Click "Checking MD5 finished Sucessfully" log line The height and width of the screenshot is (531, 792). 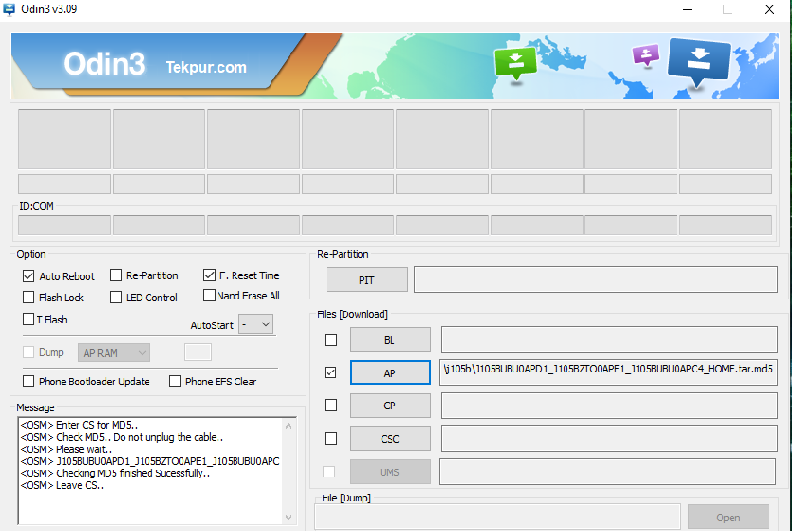click(x=115, y=473)
